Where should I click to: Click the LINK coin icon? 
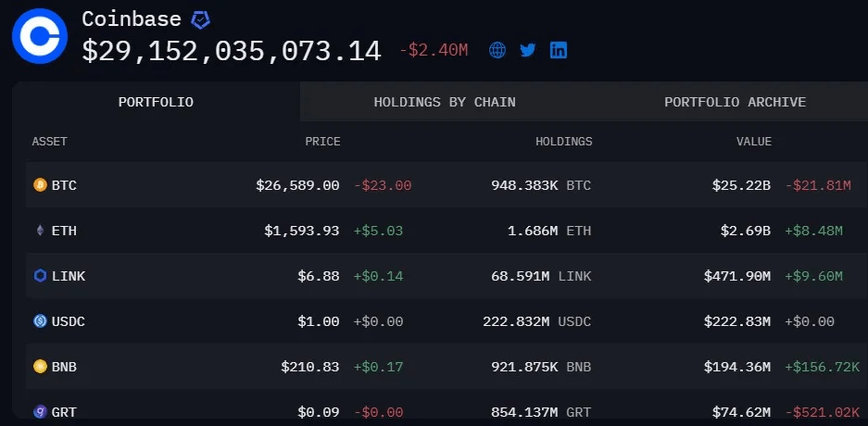click(x=40, y=276)
